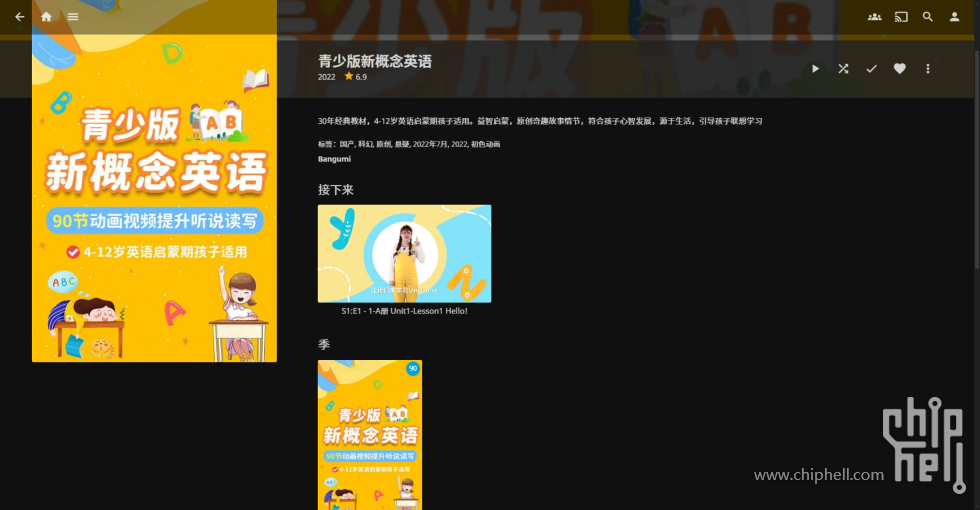Screen dimensions: 980x510
Task: Click the 悬疑 tag link
Action: [402, 144]
